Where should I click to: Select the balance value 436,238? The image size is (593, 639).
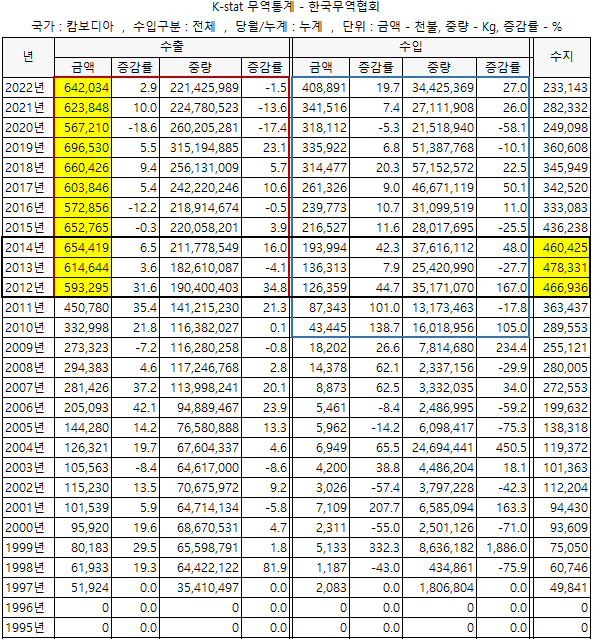[x=562, y=227]
